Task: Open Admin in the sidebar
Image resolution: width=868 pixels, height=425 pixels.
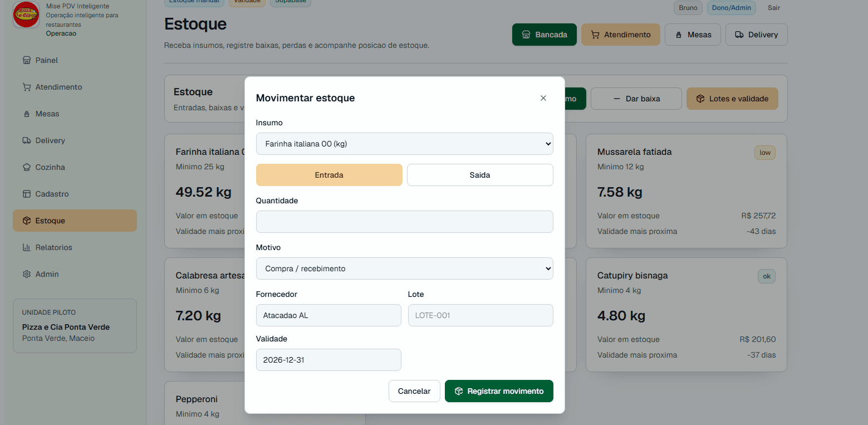Action: 75,274
